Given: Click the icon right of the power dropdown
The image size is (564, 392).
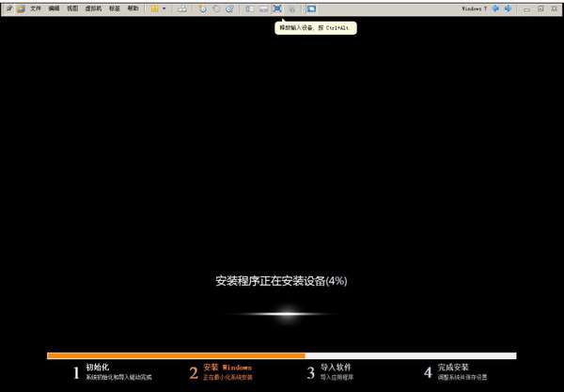Looking at the screenshot, I should tap(182, 8).
